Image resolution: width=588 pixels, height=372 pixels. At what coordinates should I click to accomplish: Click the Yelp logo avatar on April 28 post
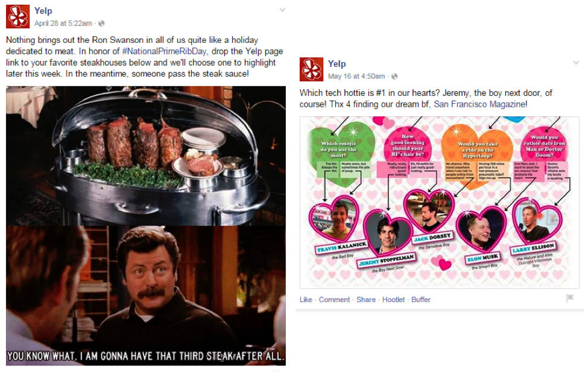pyautogui.click(x=17, y=16)
